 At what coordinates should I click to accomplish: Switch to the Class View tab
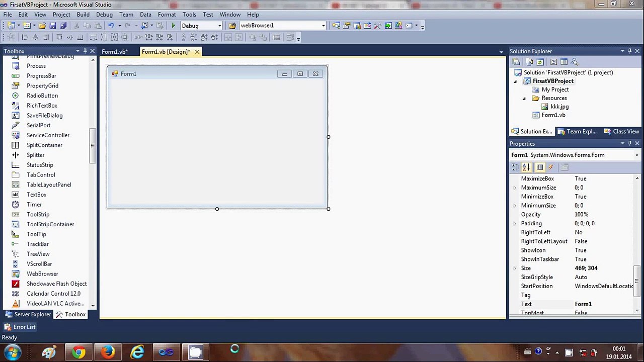(x=621, y=132)
